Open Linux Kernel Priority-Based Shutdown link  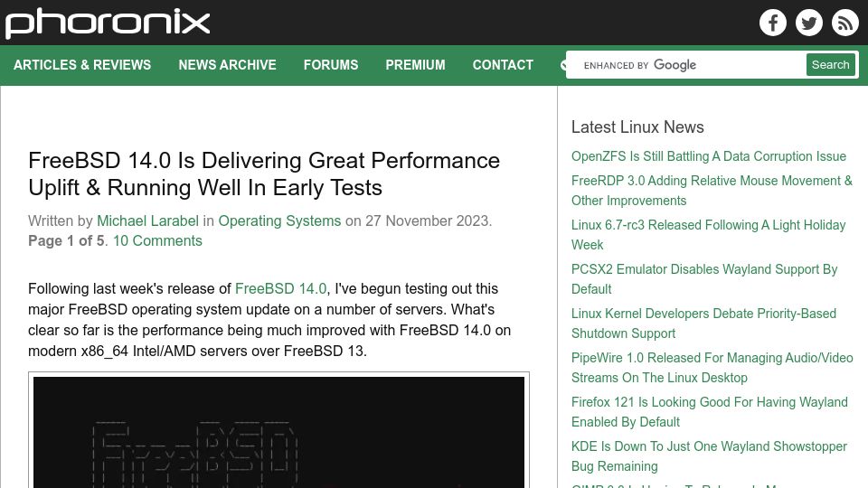coord(703,324)
